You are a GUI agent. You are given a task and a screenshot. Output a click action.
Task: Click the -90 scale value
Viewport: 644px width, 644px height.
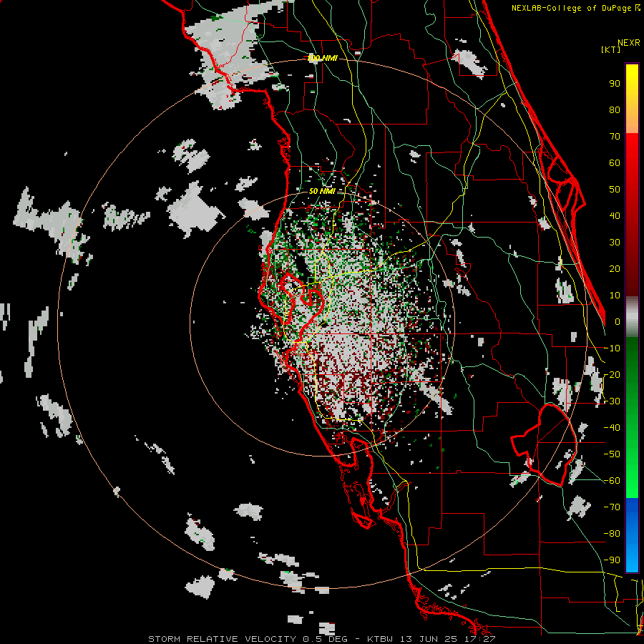pyautogui.click(x=612, y=560)
